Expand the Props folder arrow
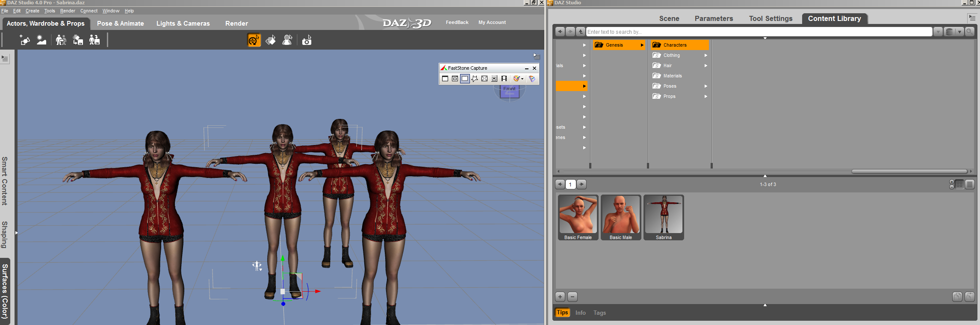This screenshot has height=325, width=980. click(x=705, y=96)
